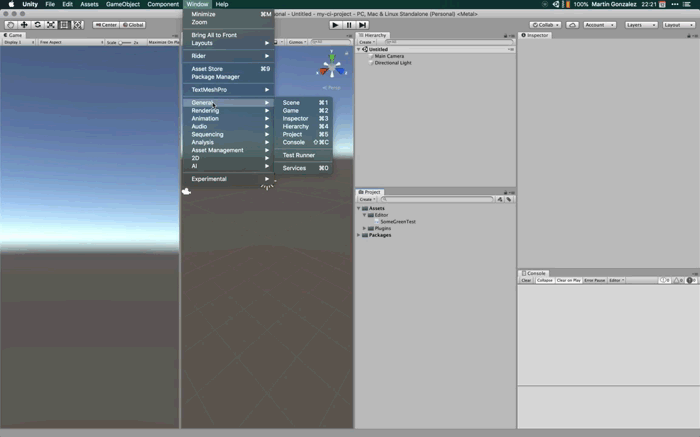
Task: Click the Project panel search-by-label icon
Action: tap(509, 200)
